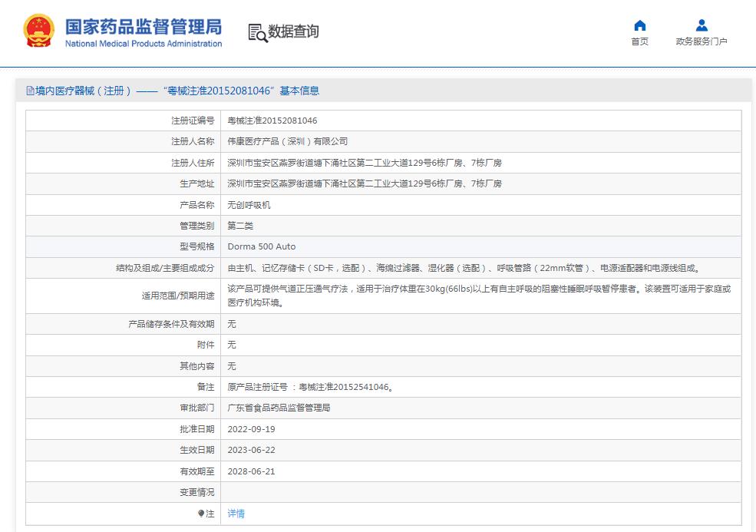The image size is (756, 532).
Task: Click the home house icon
Action: (x=639, y=25)
